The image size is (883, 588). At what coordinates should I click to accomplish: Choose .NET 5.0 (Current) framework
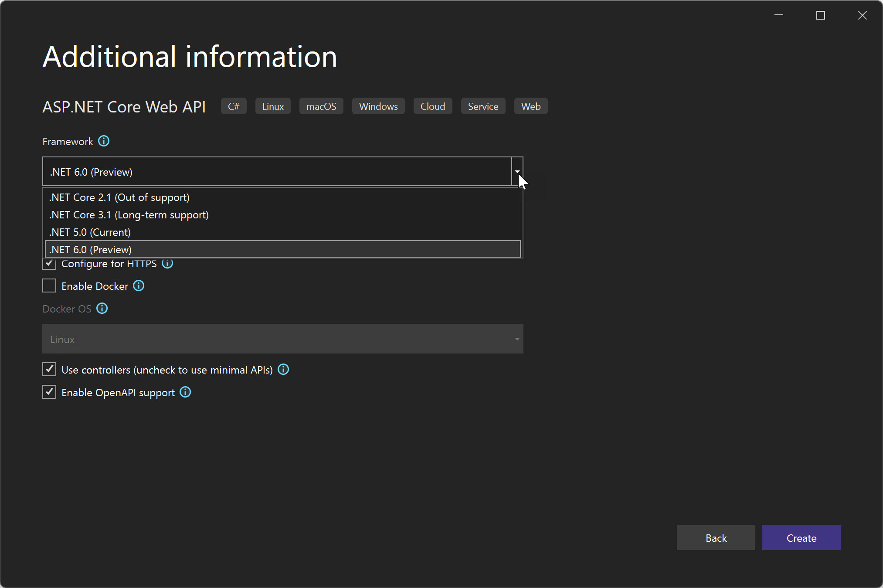point(283,232)
